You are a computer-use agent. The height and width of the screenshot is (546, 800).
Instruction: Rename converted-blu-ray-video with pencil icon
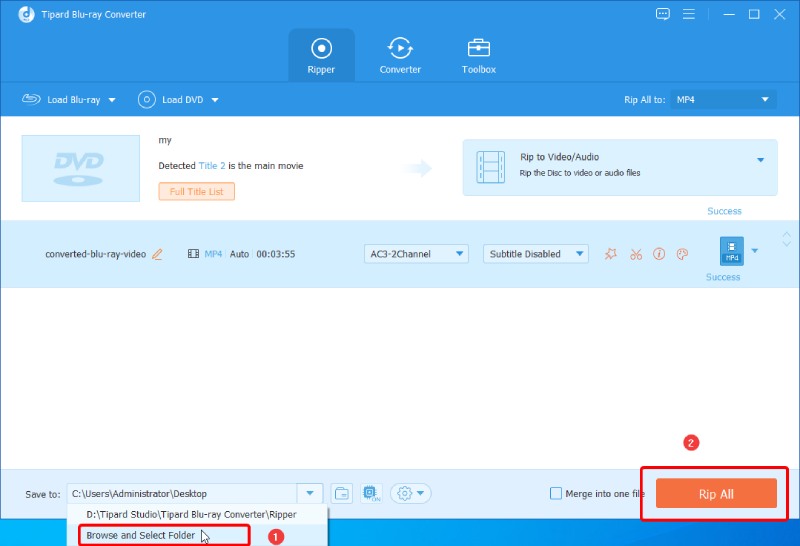(158, 254)
